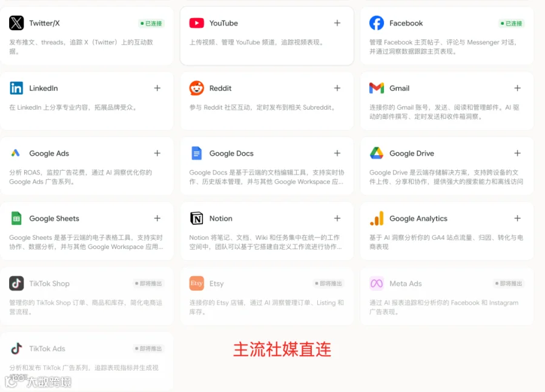Screen dimensions: 545x392
Task: Click the Google Docs document icon
Action: pos(196,153)
